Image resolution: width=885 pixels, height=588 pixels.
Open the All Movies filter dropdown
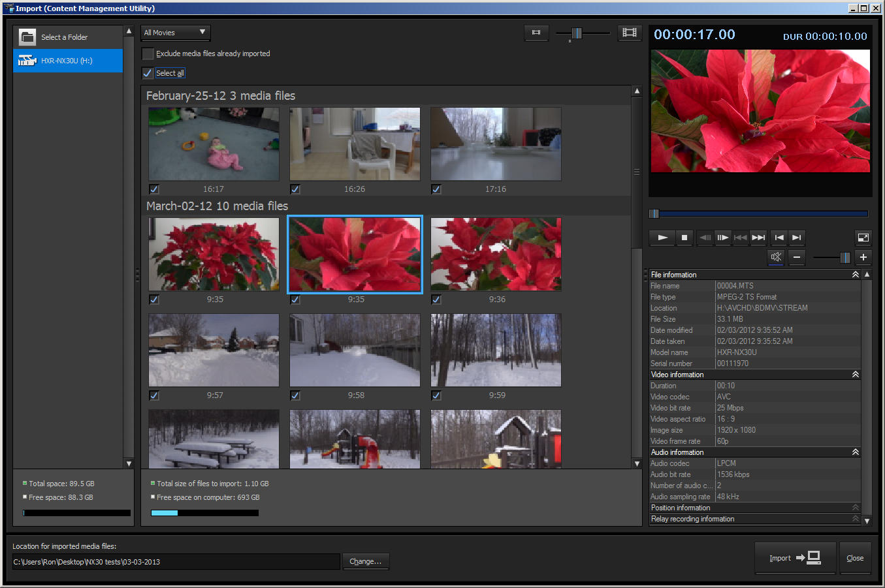(x=175, y=33)
